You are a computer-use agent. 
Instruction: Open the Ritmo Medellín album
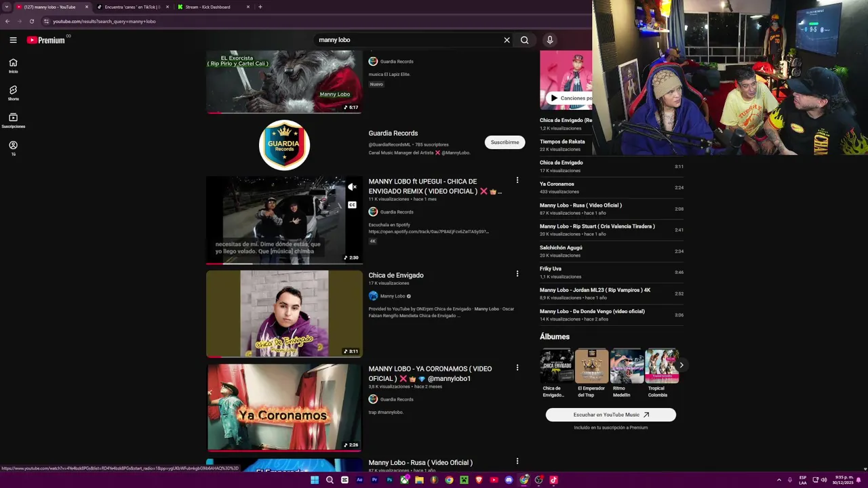click(627, 366)
